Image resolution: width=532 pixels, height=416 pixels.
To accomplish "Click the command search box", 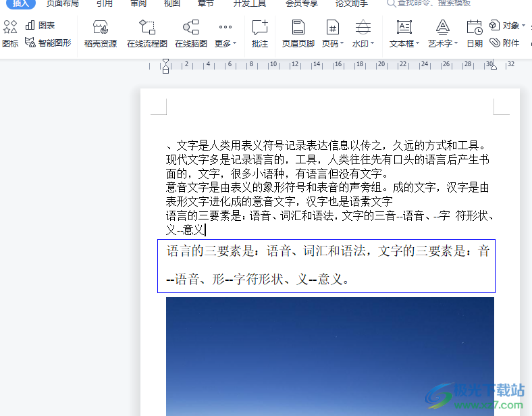I will point(429,3).
